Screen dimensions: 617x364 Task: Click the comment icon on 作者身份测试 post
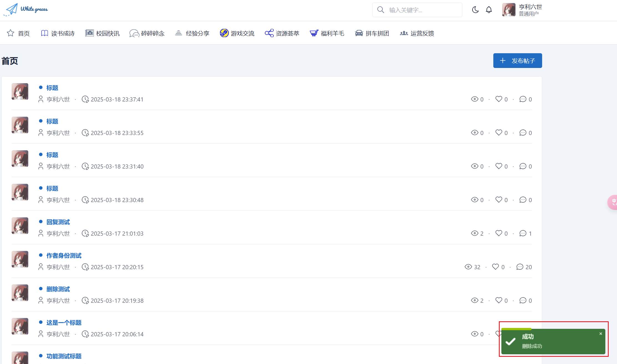click(520, 267)
